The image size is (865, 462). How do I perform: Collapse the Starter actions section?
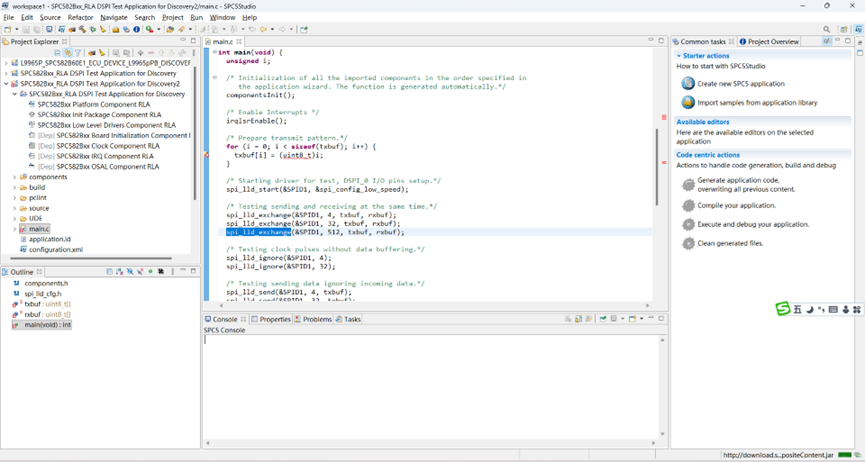click(679, 56)
